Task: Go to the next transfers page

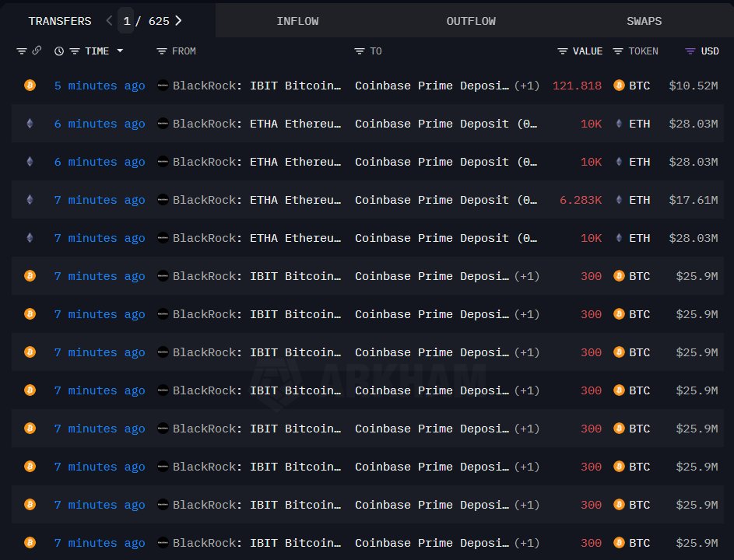Action: click(x=178, y=20)
